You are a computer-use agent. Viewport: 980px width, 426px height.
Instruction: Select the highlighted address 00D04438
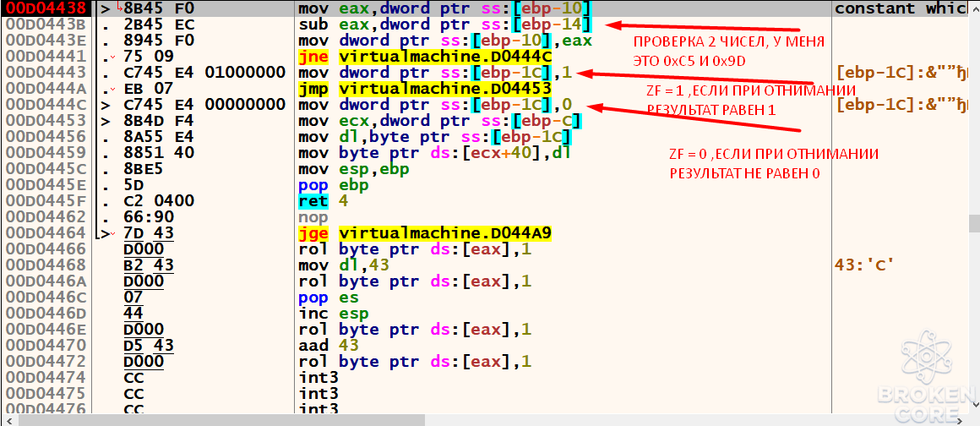pos(44,8)
